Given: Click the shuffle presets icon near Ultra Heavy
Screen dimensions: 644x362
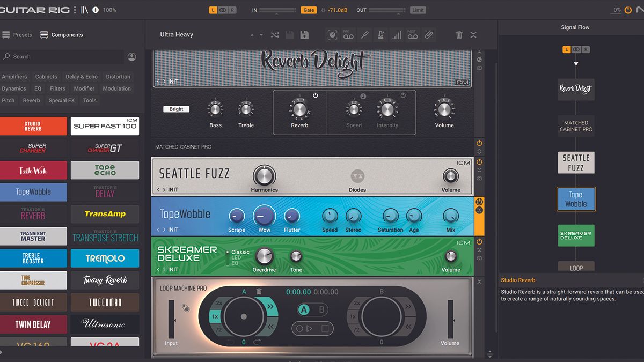Looking at the screenshot, I should 275,34.
